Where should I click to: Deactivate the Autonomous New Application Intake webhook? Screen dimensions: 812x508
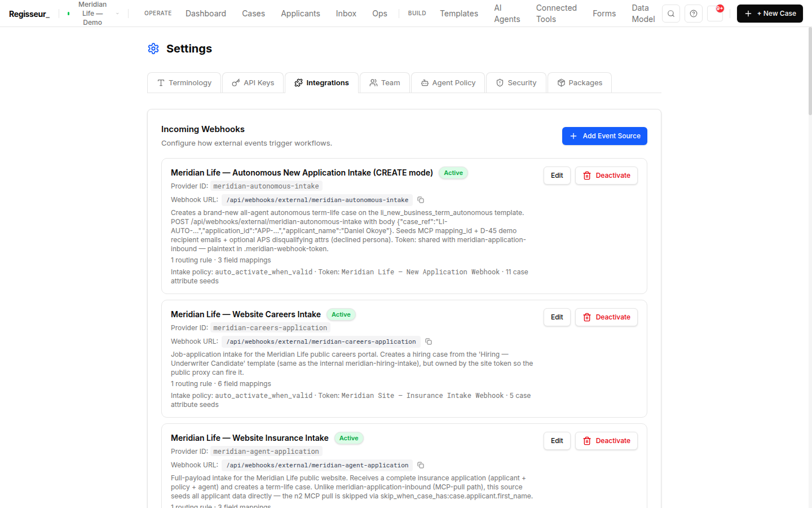tap(606, 176)
